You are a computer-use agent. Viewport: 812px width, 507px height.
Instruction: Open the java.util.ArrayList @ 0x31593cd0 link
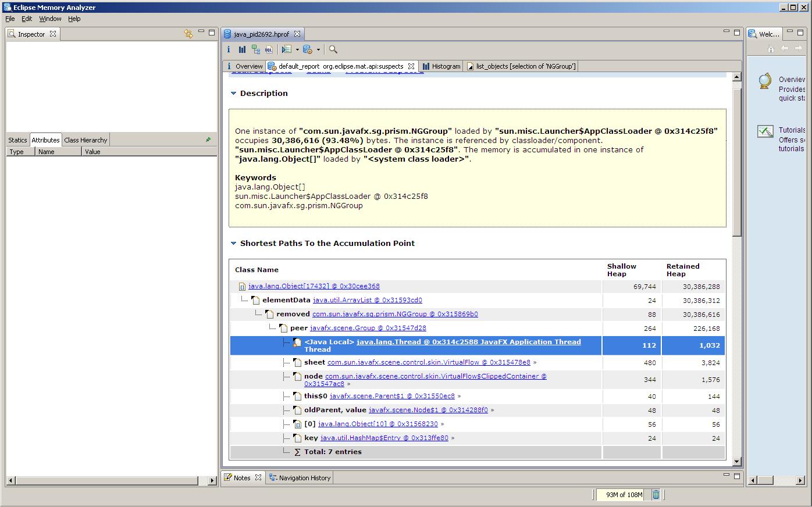coord(367,300)
